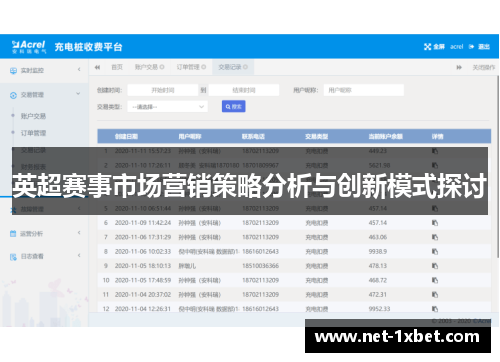Click balance value 478.13

tap(378, 266)
